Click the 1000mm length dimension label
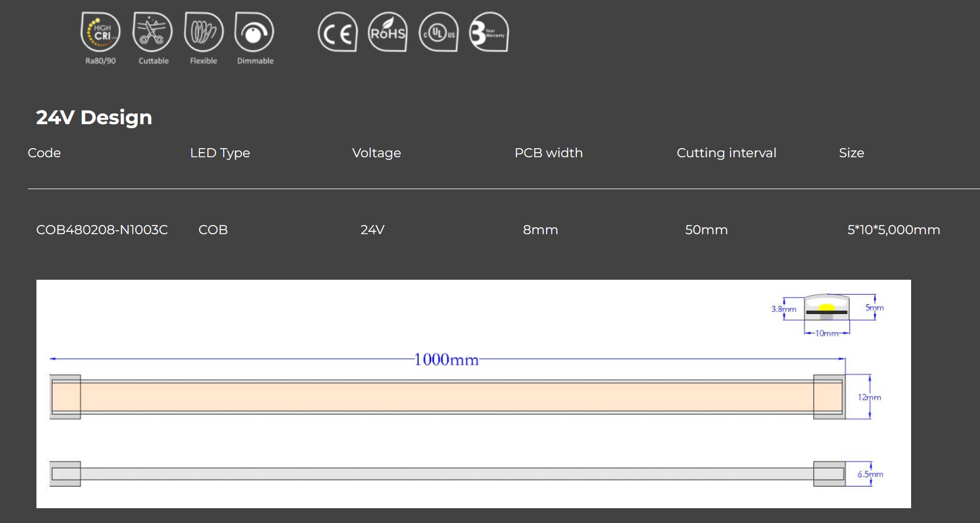 coord(446,359)
